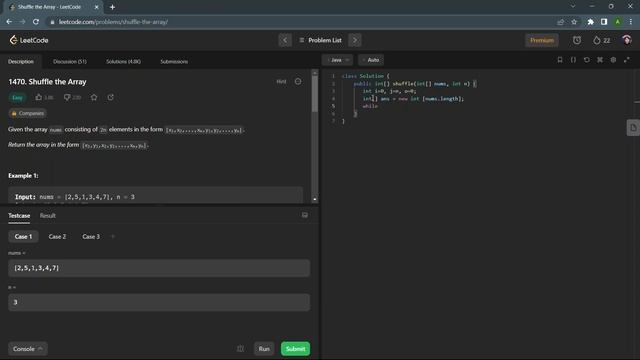Switch to the Discussion tab
The image size is (640, 360).
pos(70,62)
